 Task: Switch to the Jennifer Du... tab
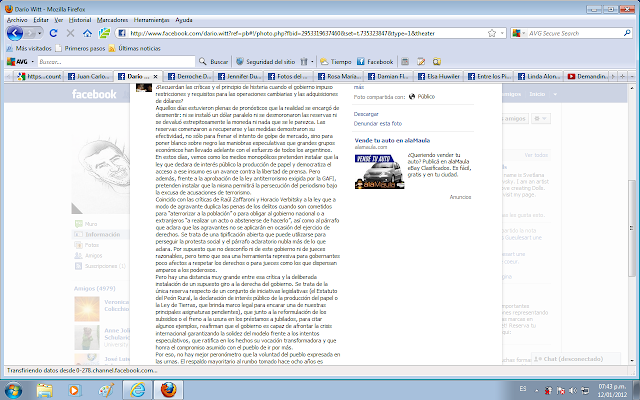[239, 76]
